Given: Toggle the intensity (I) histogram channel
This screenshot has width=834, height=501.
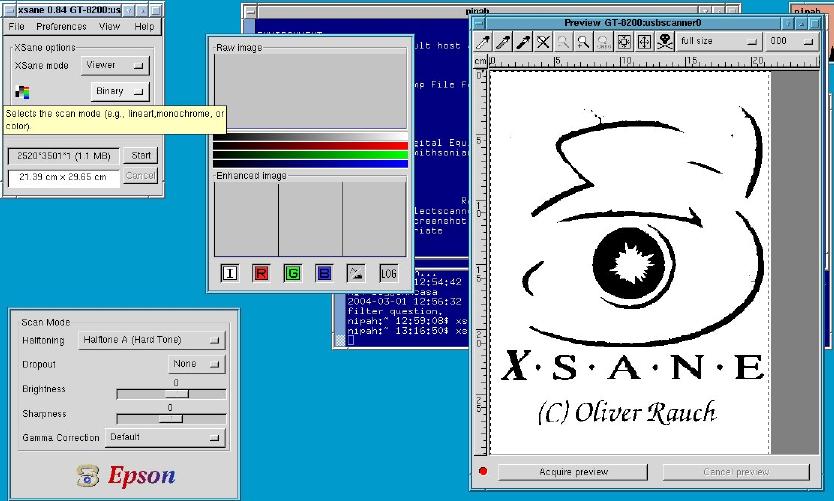Looking at the screenshot, I should click(230, 273).
